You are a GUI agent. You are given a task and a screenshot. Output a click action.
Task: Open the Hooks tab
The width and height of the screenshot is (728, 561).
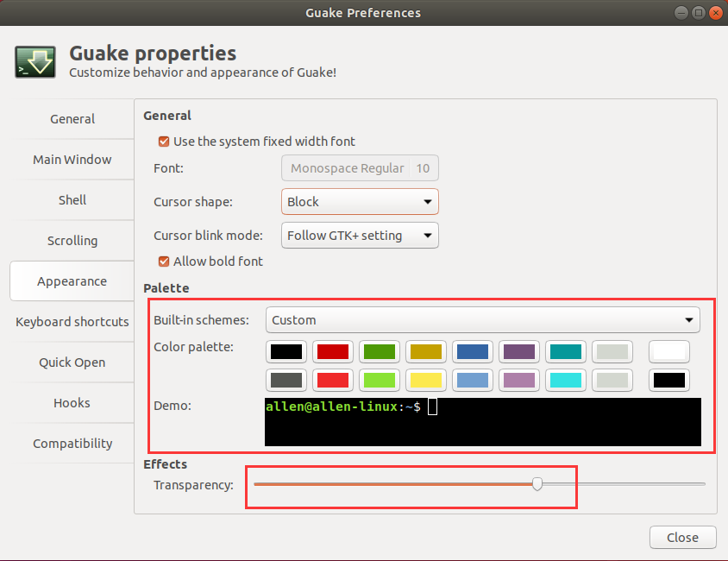(72, 403)
